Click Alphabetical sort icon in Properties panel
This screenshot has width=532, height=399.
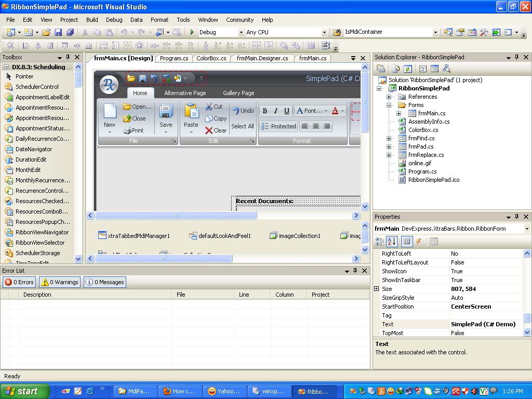(x=391, y=242)
